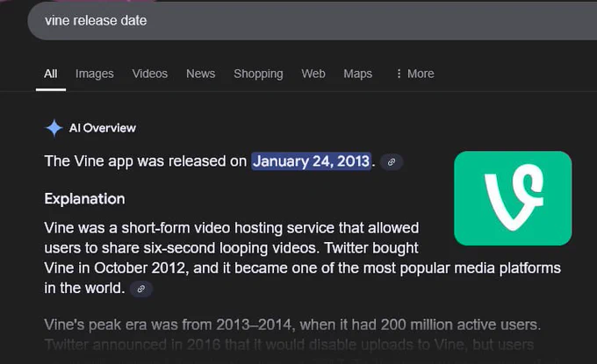This screenshot has width=597, height=364.
Task: Open source link icon after 'in the world.'
Action: [x=140, y=289]
